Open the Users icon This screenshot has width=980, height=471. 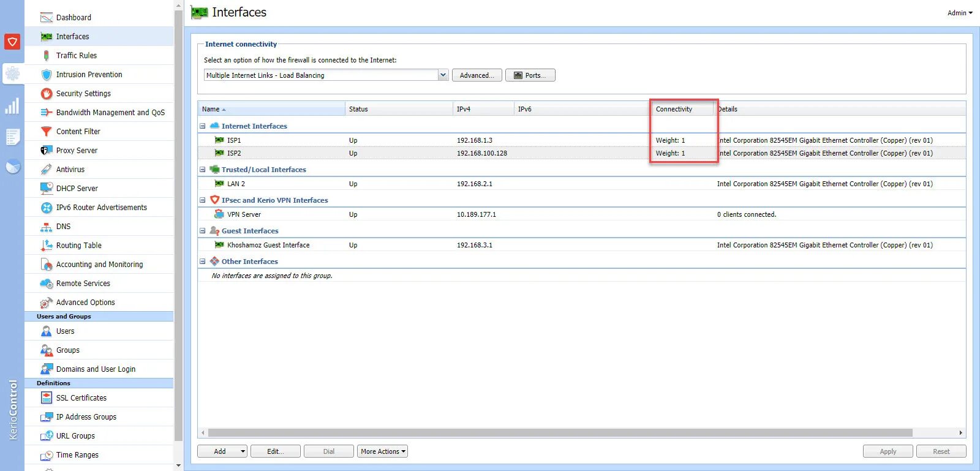coord(46,331)
